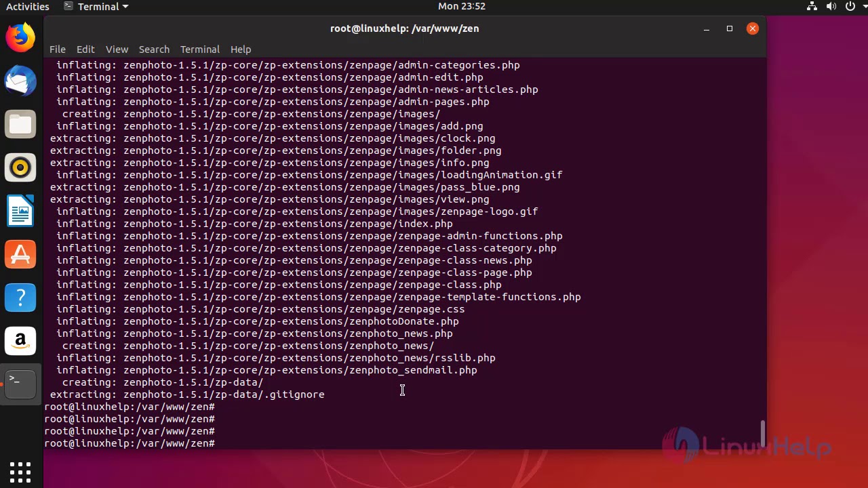Minimize the terminal window
Image resolution: width=868 pixels, height=488 pixels.
tap(707, 28)
